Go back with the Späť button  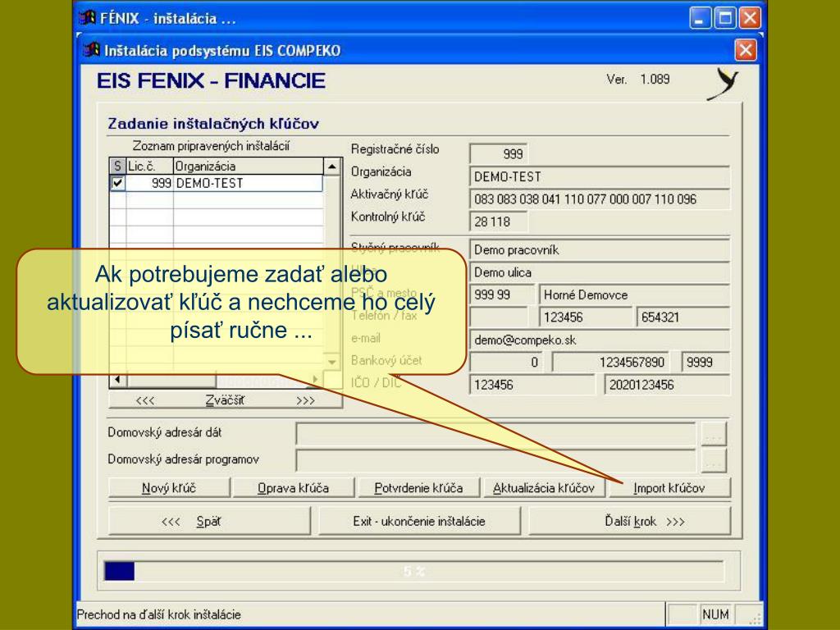coord(209,521)
